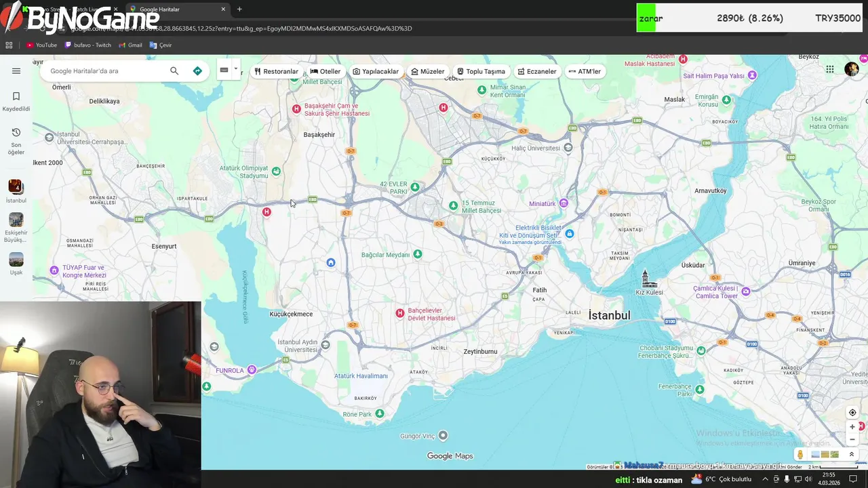Open the bookmarks bar apps grid
Viewport: 868px width, 488px height.
pyautogui.click(x=9, y=45)
